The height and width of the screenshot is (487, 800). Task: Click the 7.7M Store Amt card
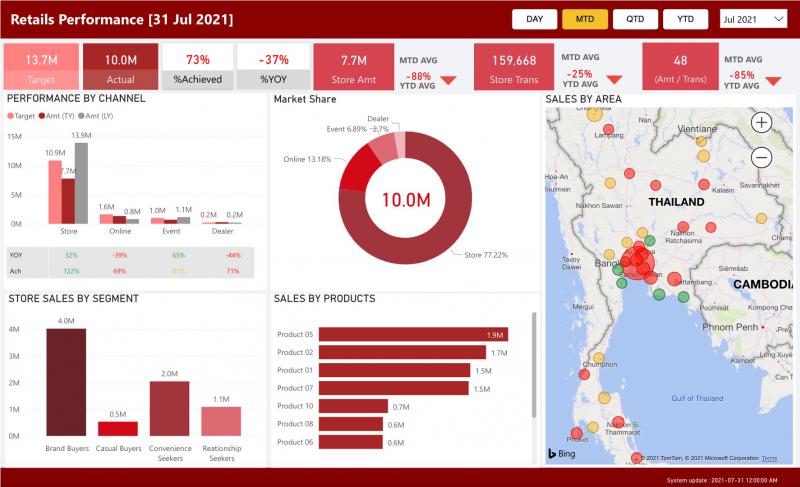point(354,67)
